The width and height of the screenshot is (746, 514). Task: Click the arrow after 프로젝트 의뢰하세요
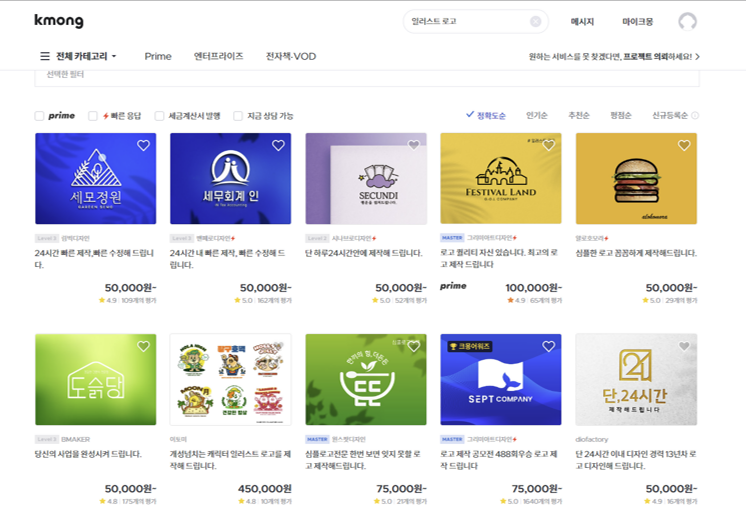point(697,57)
